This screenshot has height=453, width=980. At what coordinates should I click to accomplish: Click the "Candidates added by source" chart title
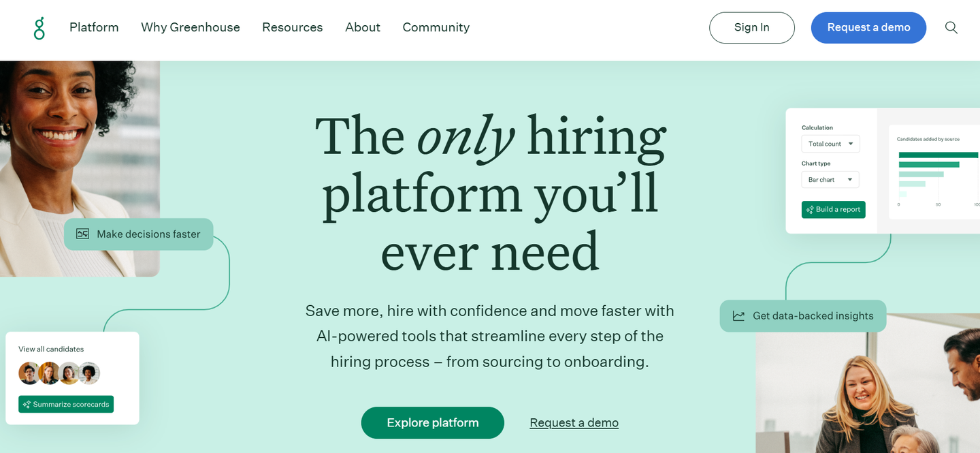click(x=928, y=139)
